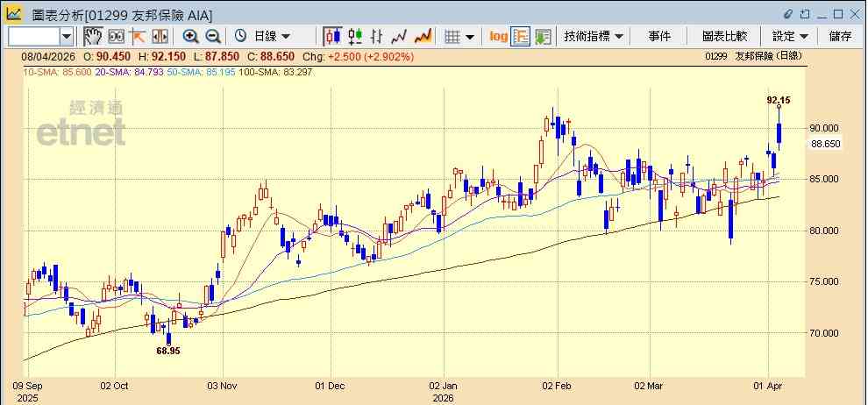Toggle log scale
This screenshot has height=405, width=868.
[498, 37]
